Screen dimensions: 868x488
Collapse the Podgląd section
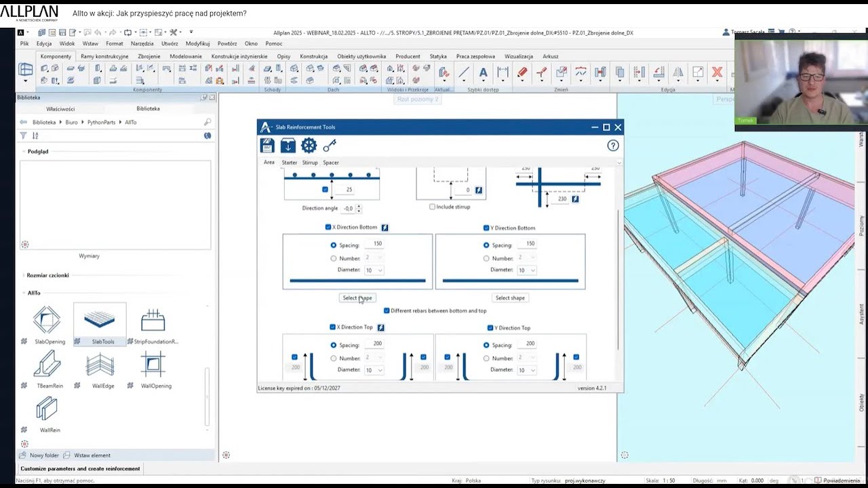24,151
